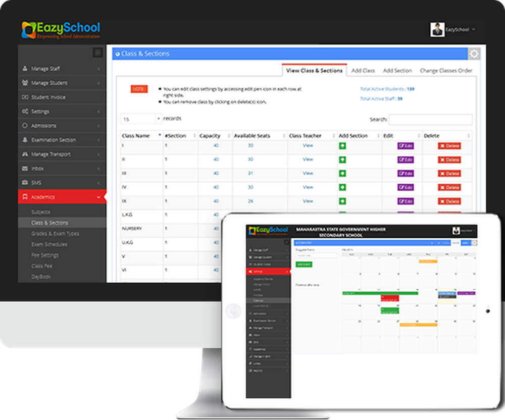
Task: Add a section to class I with green plus
Action: 342,146
